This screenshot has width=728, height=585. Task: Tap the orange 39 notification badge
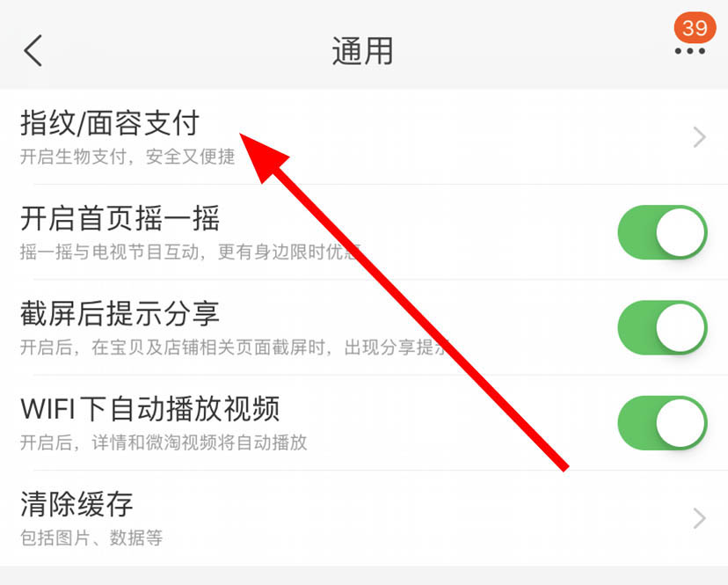695,28
